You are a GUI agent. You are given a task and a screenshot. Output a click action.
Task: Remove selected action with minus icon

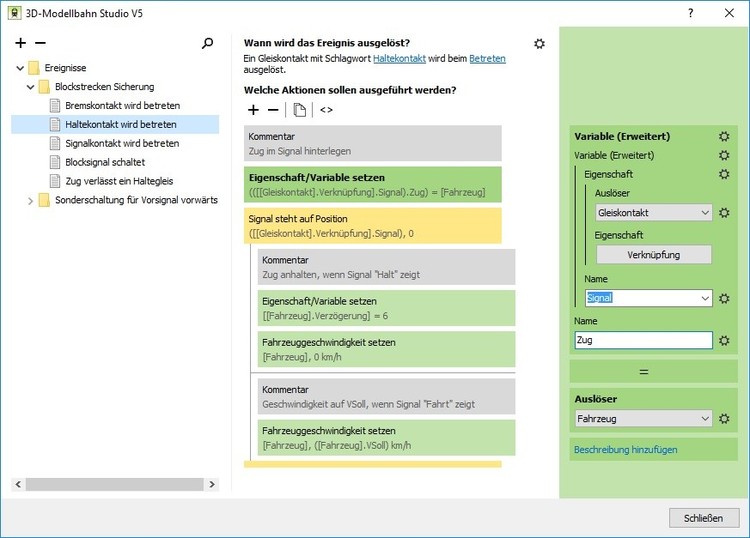pyautogui.click(x=273, y=109)
